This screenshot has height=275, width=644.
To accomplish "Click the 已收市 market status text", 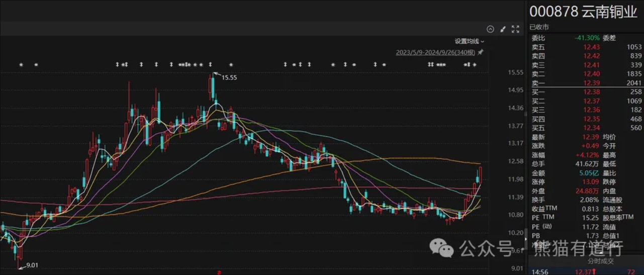I will point(539,27).
